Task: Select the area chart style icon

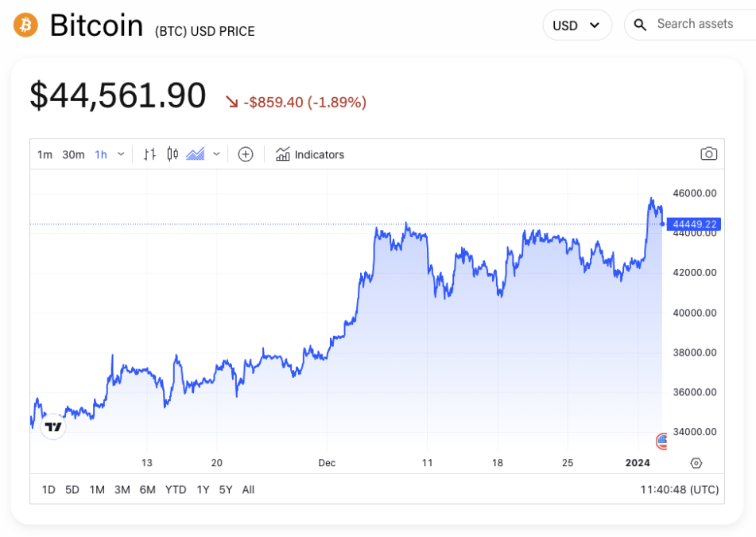Action: pyautogui.click(x=196, y=154)
